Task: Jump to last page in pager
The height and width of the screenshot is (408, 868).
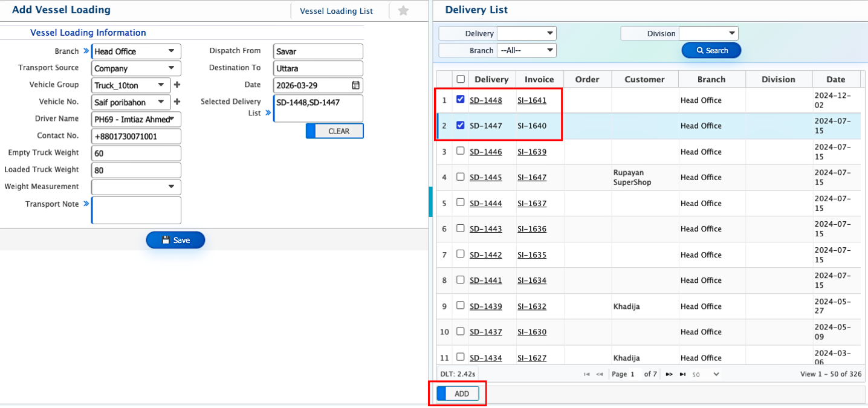Action: (682, 374)
